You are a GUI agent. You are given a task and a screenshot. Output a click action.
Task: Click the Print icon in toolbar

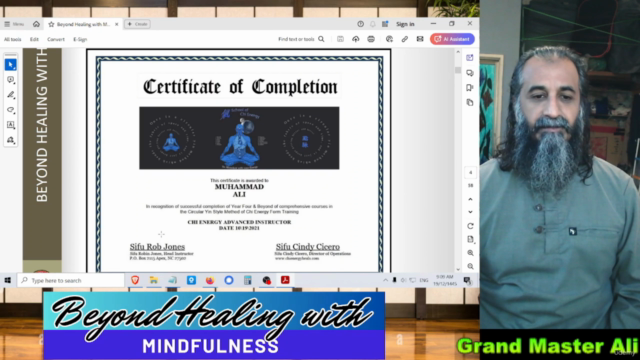[371, 39]
